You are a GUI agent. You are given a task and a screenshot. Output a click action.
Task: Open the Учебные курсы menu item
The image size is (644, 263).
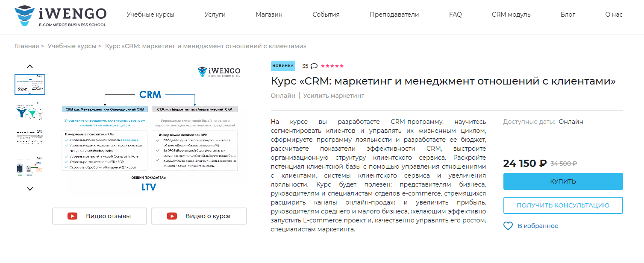[x=150, y=15]
